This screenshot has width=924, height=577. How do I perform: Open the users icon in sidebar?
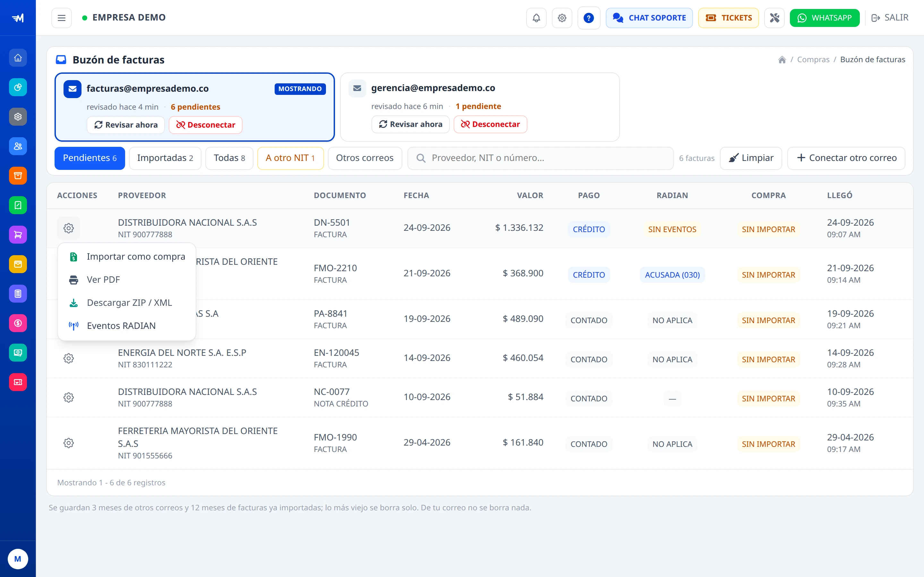pos(18,146)
